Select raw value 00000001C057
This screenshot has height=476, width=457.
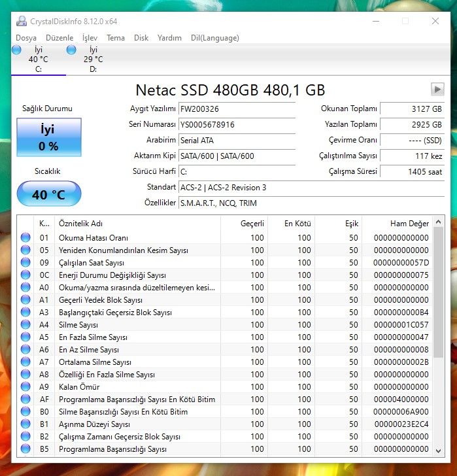401,324
